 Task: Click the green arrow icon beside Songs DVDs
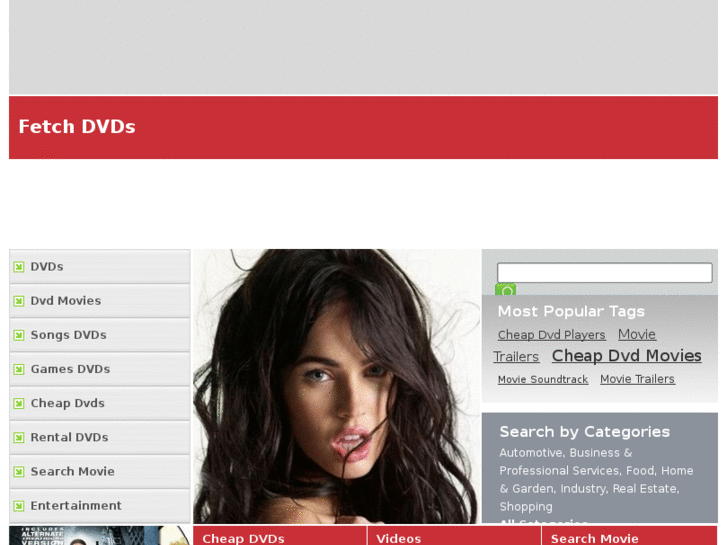(x=19, y=335)
